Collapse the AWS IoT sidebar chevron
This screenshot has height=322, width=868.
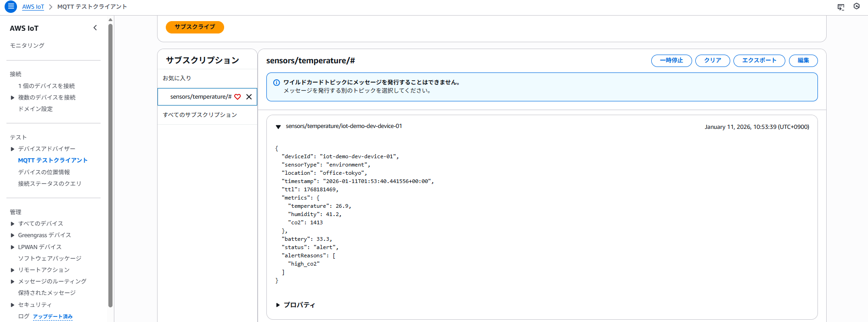(x=95, y=28)
